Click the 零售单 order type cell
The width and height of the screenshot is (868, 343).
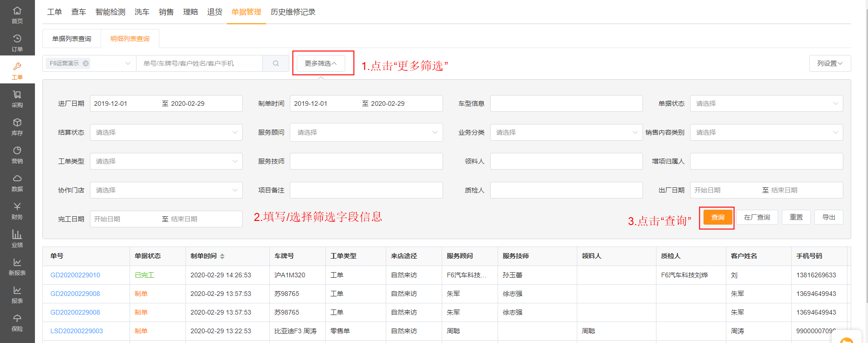tap(340, 331)
